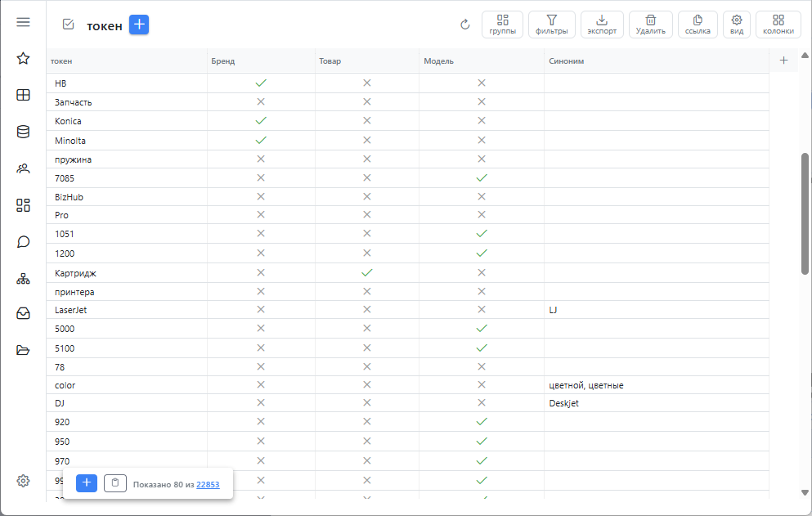Open the hamburger menu in sidebar
The width and height of the screenshot is (812, 516).
coord(23,22)
